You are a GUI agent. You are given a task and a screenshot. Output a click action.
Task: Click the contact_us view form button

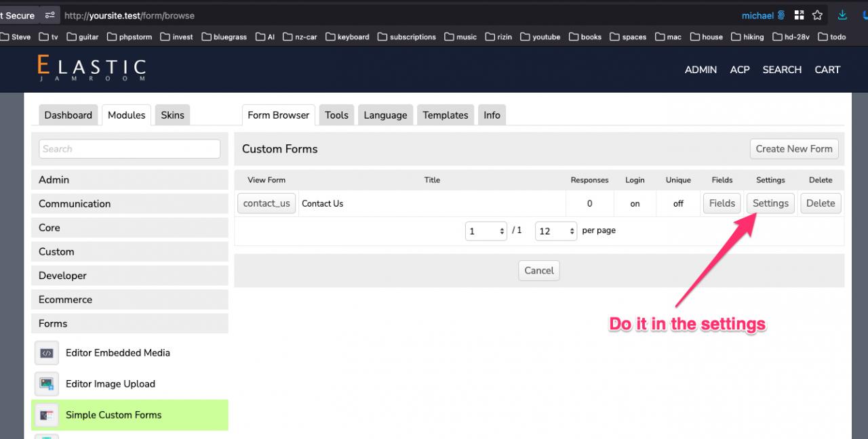267,203
